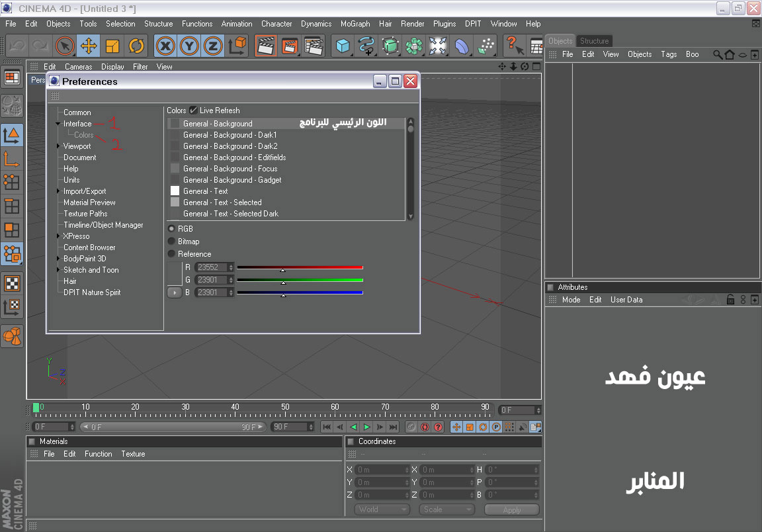762x532 pixels.
Task: Click the Redo arrow icon
Action: click(40, 46)
